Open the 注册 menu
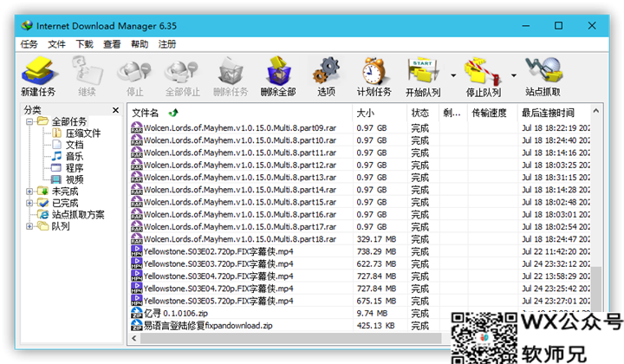Viewport: 624px width, 364px height. click(x=167, y=44)
